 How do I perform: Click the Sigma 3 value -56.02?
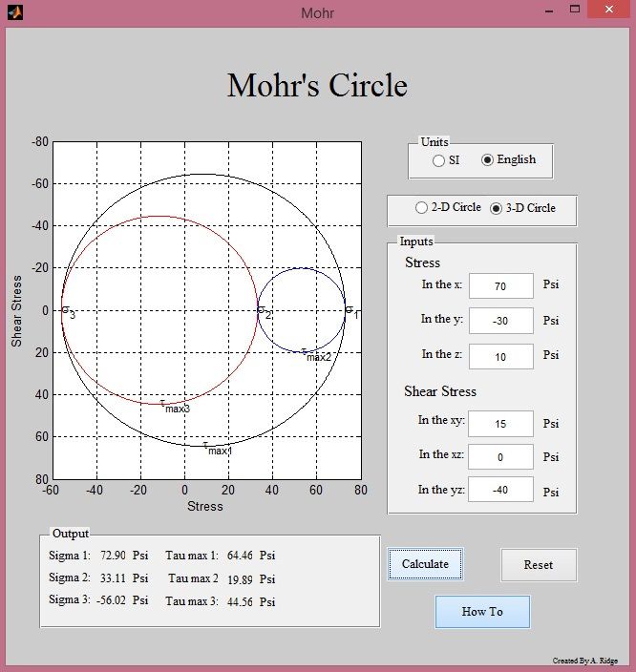tap(111, 600)
